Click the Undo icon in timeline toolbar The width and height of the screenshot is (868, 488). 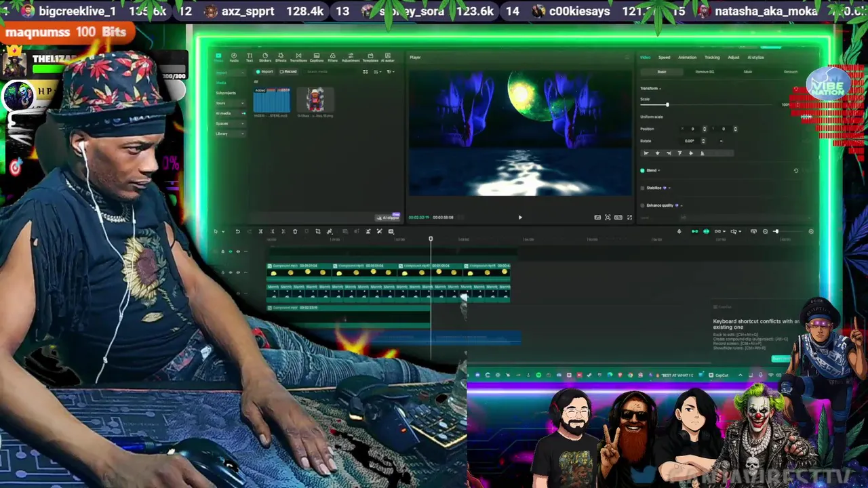(238, 231)
